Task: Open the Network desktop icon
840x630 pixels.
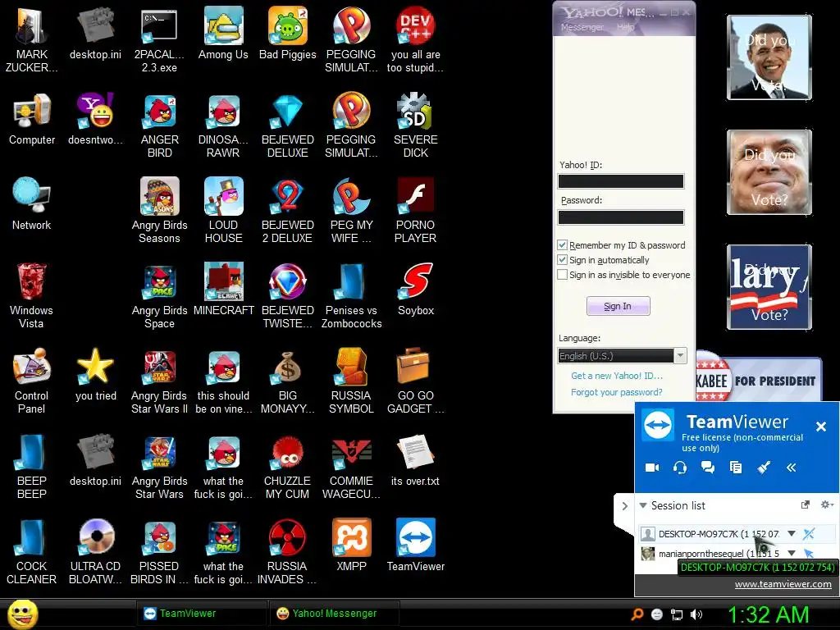Action: pyautogui.click(x=32, y=204)
